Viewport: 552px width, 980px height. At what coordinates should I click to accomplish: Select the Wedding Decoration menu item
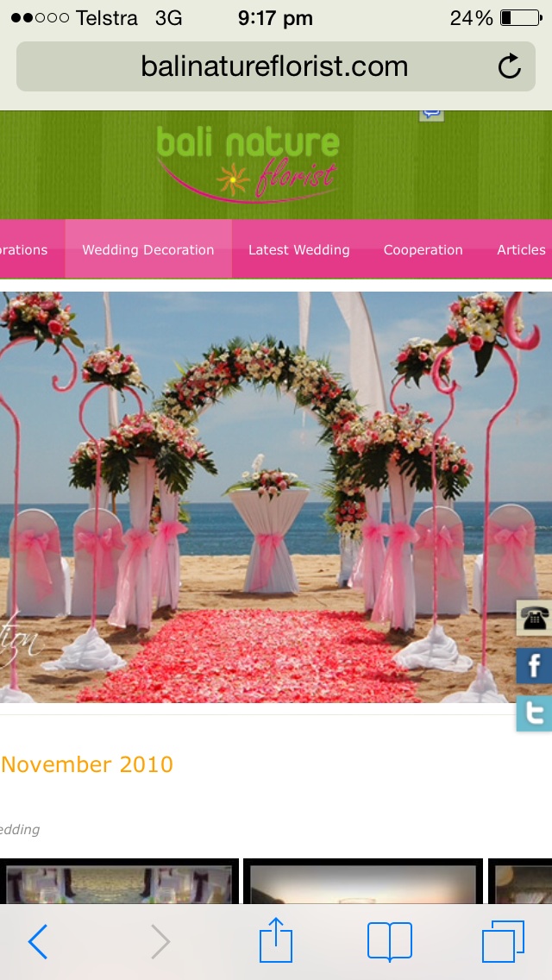click(x=148, y=249)
